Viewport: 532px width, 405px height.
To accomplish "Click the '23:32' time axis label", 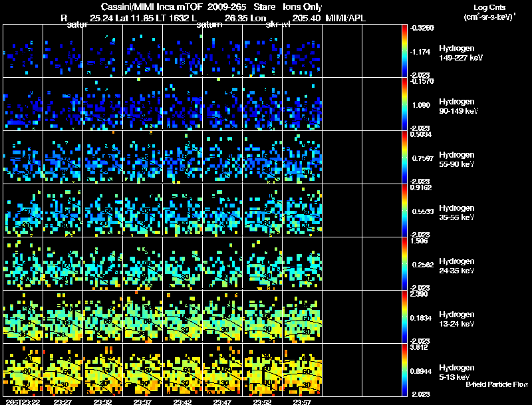I will pos(102,402).
